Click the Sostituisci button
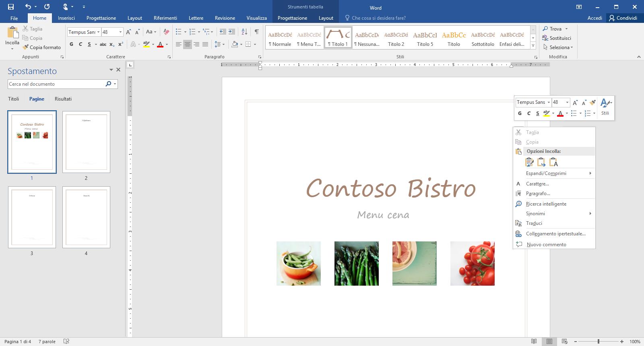Screen dimensions: 644x346 pos(557,38)
